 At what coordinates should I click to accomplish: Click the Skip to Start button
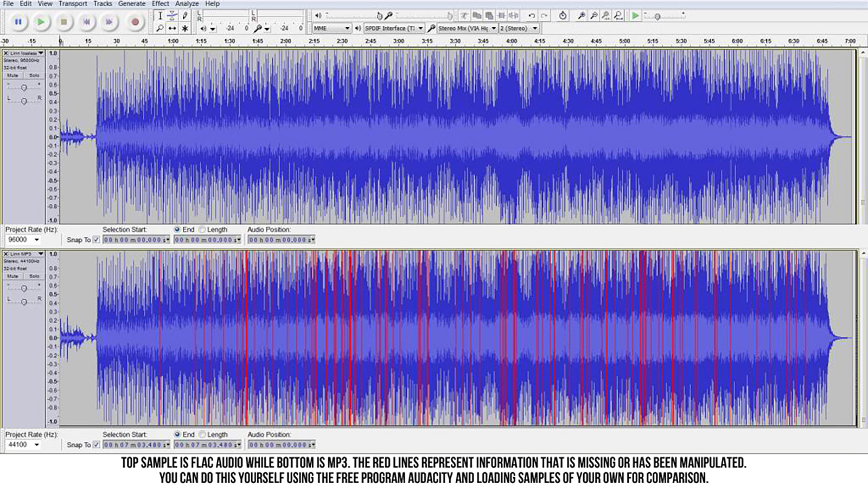coord(86,22)
